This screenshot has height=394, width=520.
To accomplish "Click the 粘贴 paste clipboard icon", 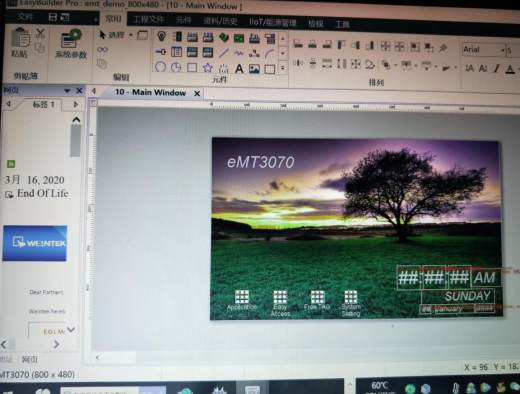I will click(20, 43).
